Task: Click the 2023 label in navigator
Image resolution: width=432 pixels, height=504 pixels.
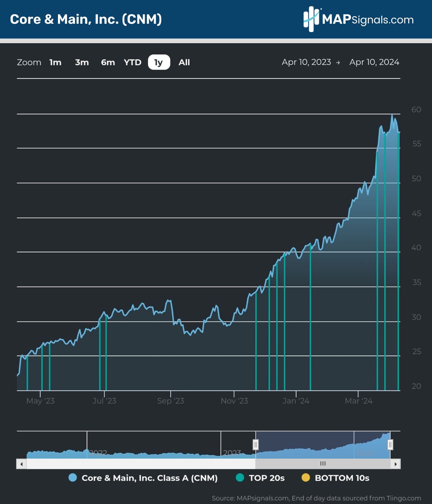Action: click(x=232, y=453)
